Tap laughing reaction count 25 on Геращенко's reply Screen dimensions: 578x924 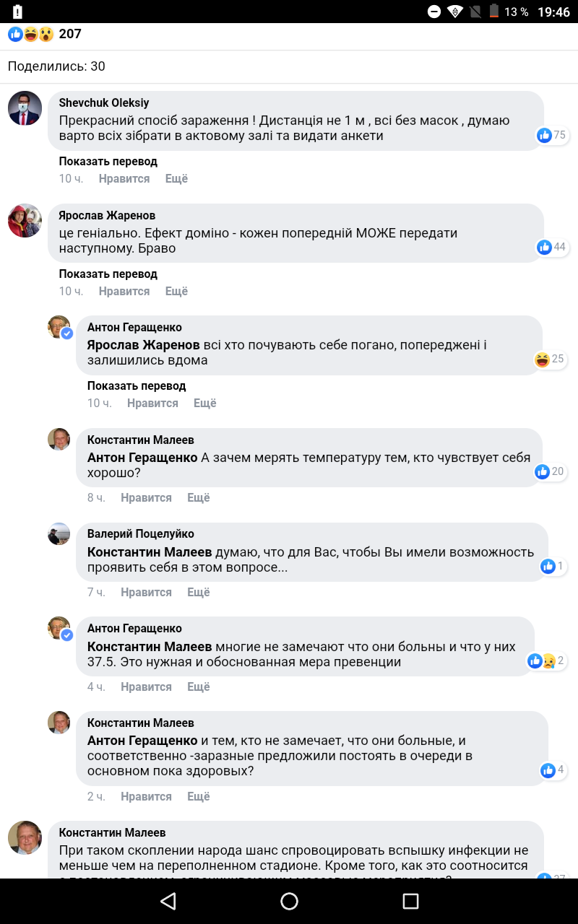[549, 359]
